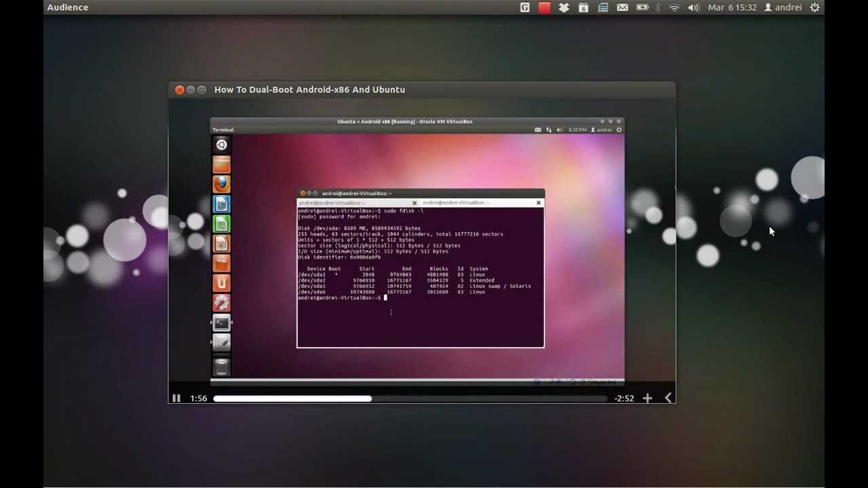Click the Terminal label in the video's panel

point(223,129)
